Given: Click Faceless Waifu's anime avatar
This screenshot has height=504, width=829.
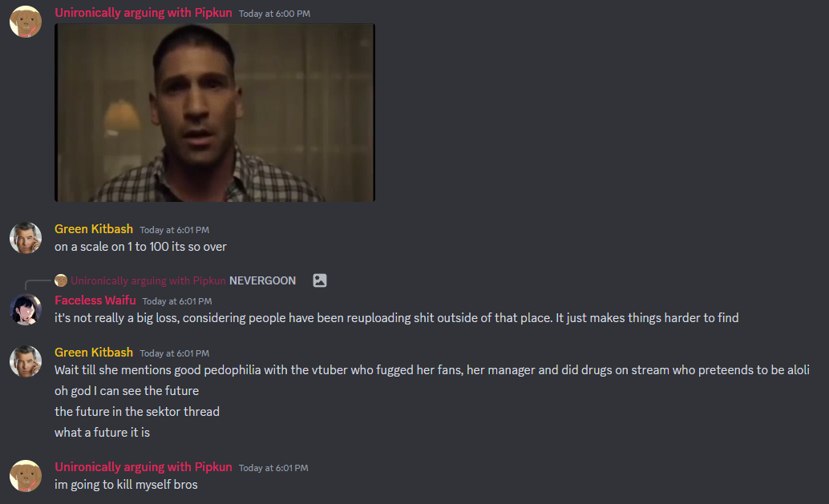Looking at the screenshot, I should tap(26, 309).
